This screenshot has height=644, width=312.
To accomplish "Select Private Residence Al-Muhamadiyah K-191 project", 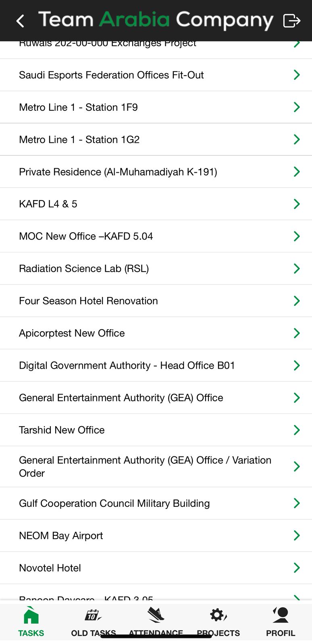I will (x=118, y=172).
